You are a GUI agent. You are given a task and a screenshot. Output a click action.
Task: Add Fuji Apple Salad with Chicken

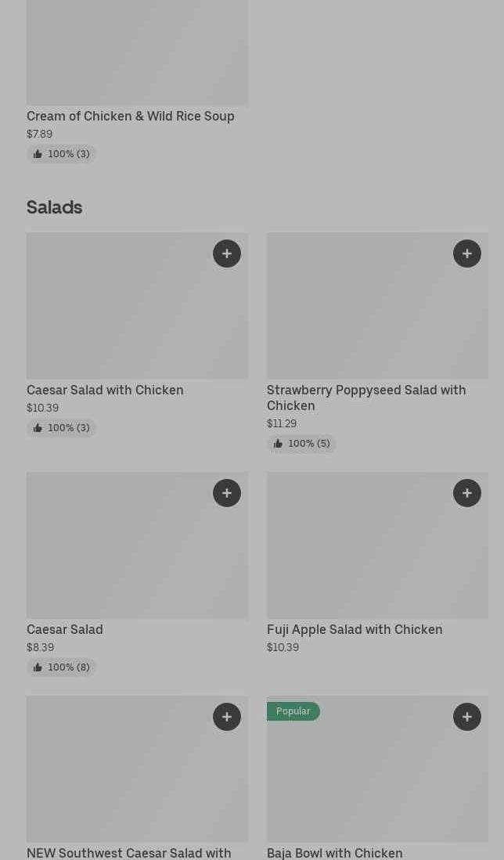pyautogui.click(x=467, y=493)
